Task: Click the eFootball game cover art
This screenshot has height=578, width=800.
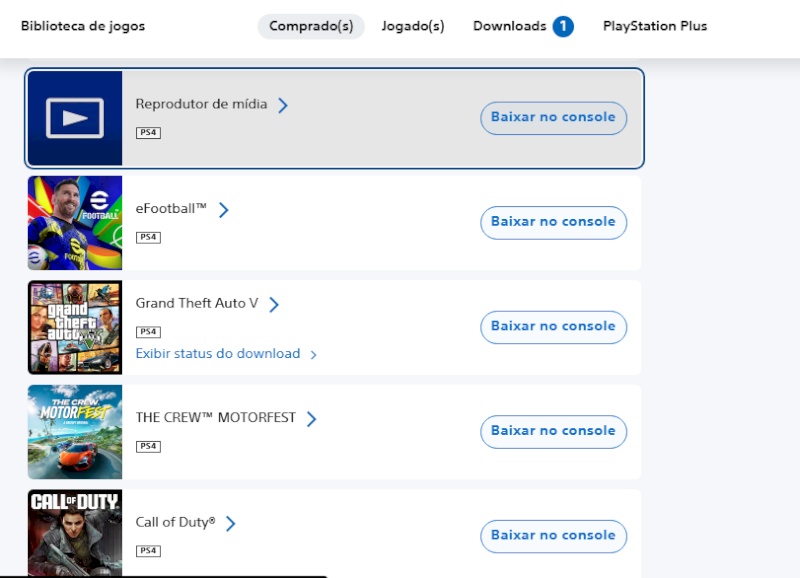Action: tap(75, 222)
